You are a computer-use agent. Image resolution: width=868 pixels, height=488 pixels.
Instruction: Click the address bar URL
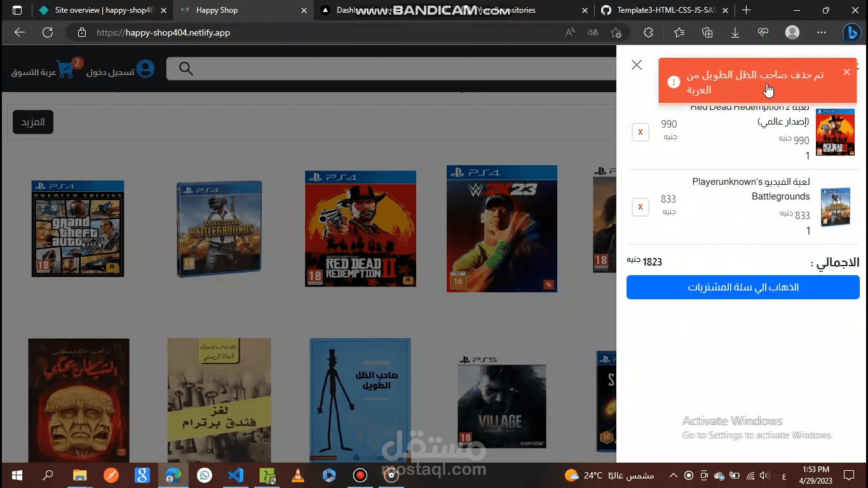click(x=163, y=32)
